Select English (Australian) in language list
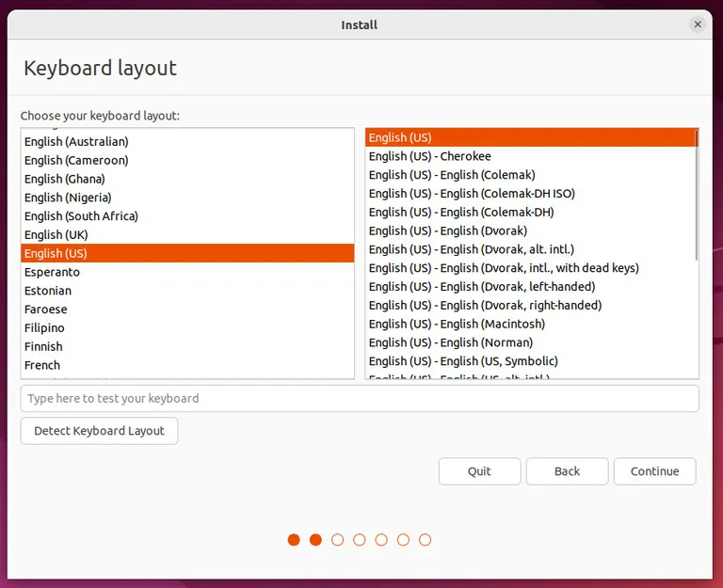 (187, 141)
